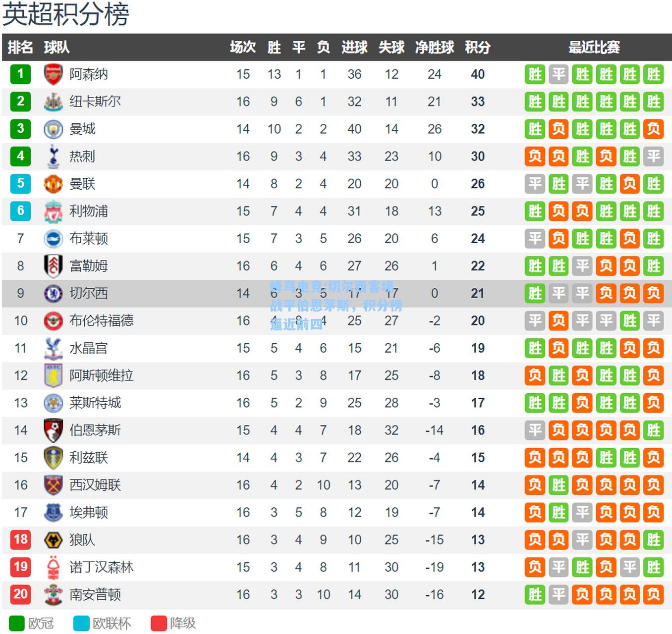Open the 布伦特福德 team name link
672x634 pixels.
102,320
